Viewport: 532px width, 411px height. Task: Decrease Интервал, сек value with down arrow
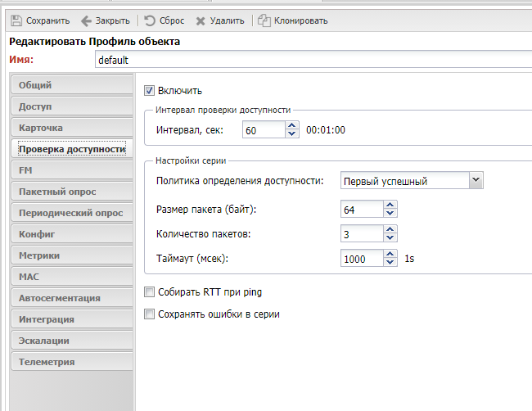point(292,133)
